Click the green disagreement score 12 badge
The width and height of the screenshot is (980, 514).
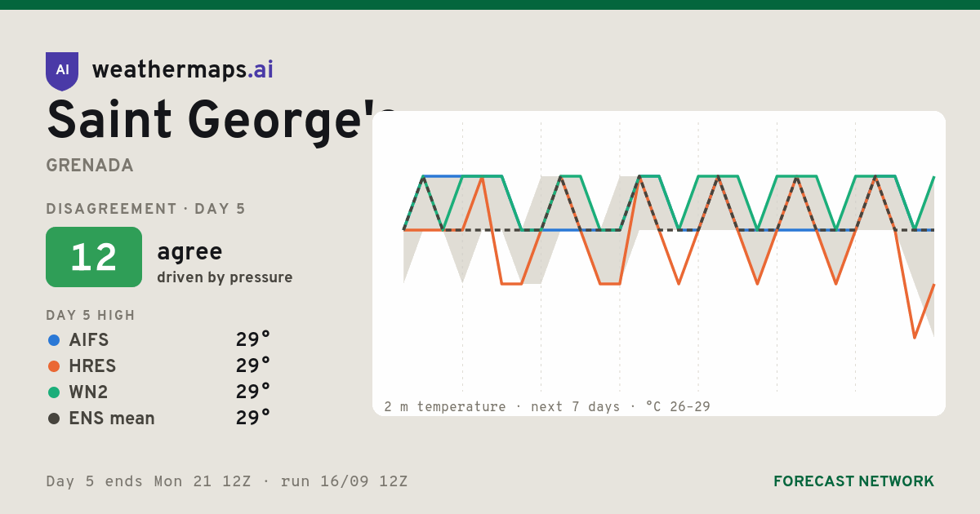pyautogui.click(x=94, y=257)
